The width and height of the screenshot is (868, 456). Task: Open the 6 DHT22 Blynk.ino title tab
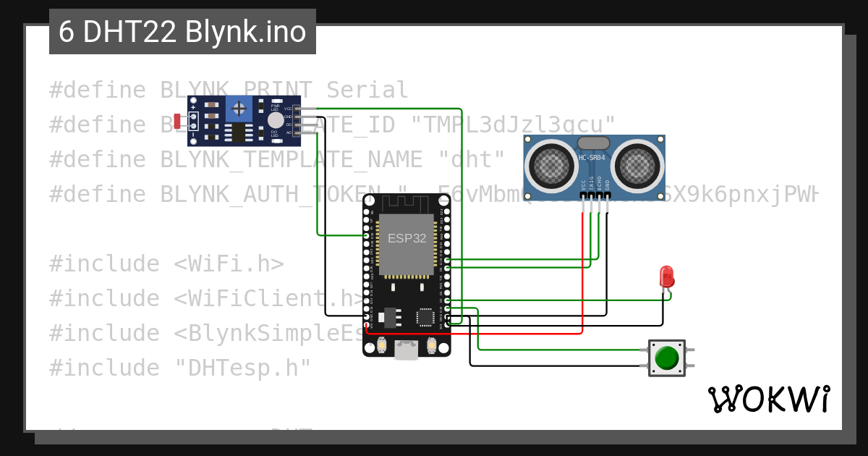tap(182, 32)
